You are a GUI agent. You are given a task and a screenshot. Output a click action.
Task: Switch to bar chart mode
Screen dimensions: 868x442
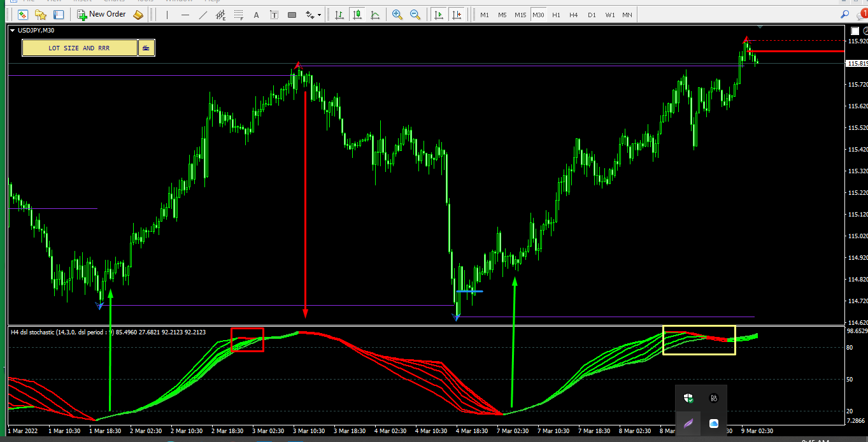click(339, 14)
